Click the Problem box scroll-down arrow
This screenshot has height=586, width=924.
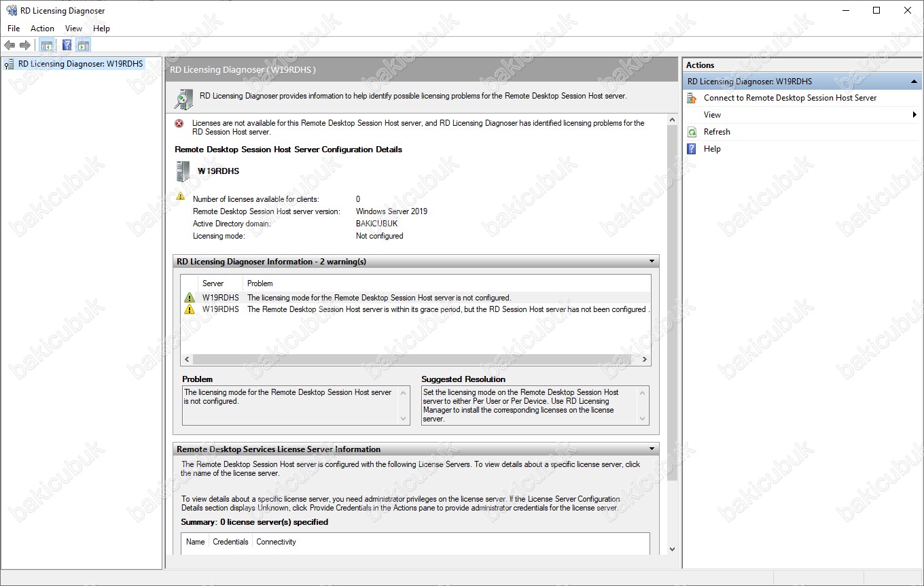click(404, 419)
